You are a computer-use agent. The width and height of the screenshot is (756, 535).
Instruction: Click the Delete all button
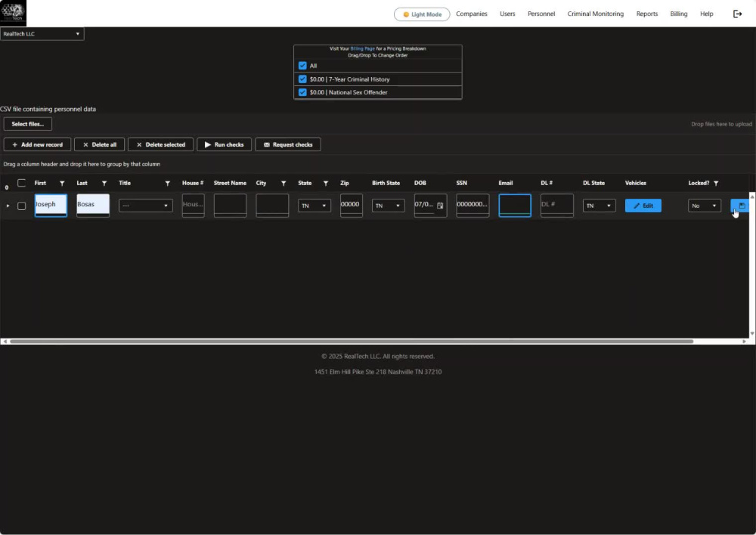pos(99,144)
